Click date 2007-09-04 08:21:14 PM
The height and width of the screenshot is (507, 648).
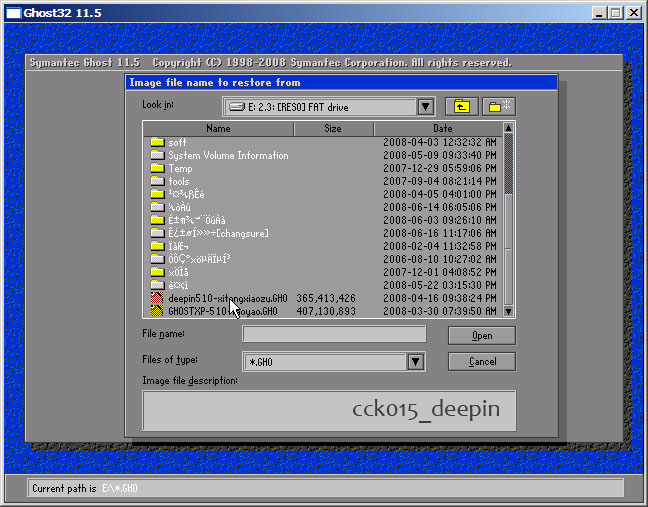click(x=440, y=181)
